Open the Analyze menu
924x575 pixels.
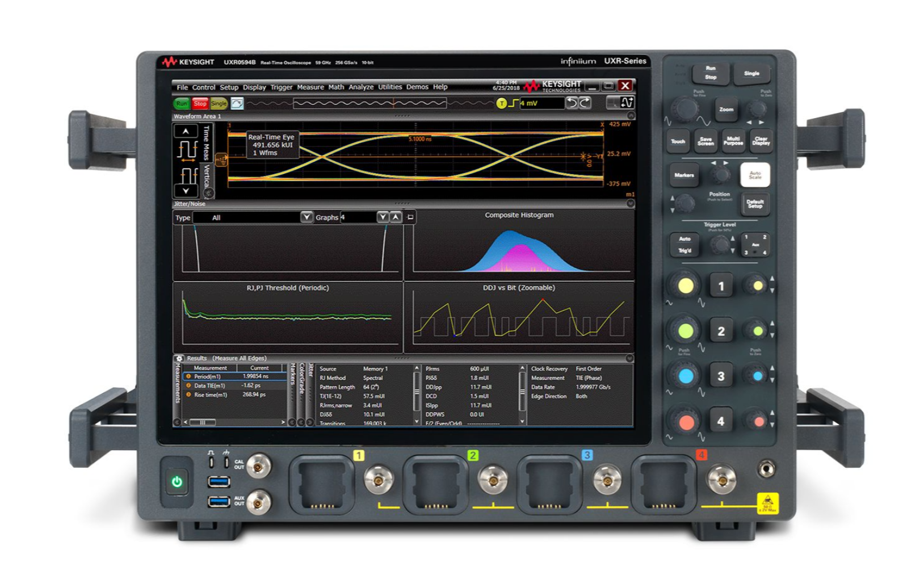(361, 87)
